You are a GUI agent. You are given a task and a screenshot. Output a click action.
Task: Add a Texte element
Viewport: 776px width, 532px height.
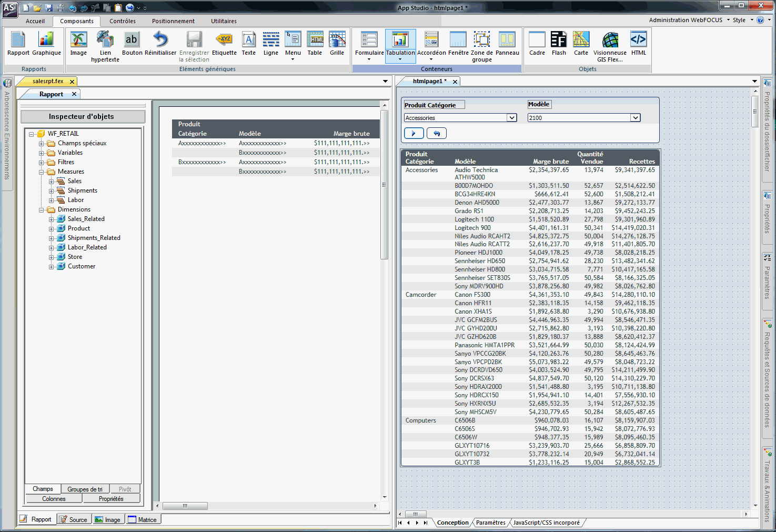pyautogui.click(x=249, y=44)
